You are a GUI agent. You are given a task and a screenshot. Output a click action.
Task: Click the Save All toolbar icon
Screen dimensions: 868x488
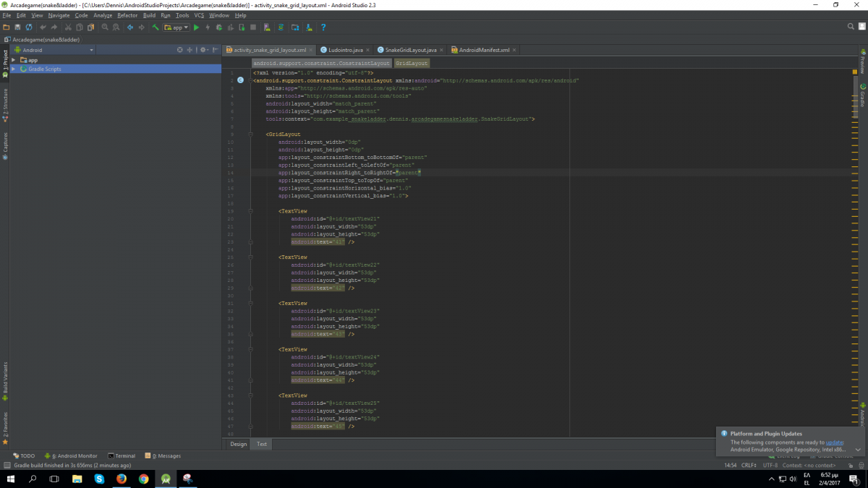tap(17, 27)
